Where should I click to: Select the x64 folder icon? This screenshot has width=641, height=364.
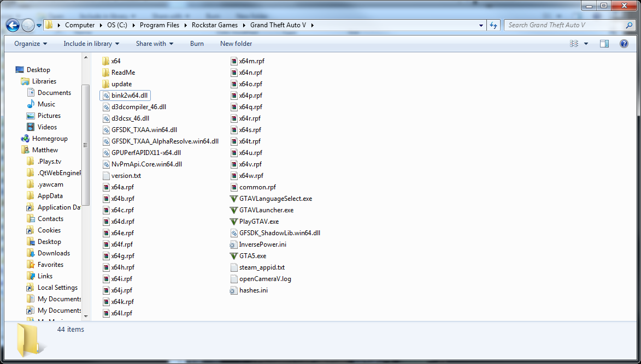[105, 61]
